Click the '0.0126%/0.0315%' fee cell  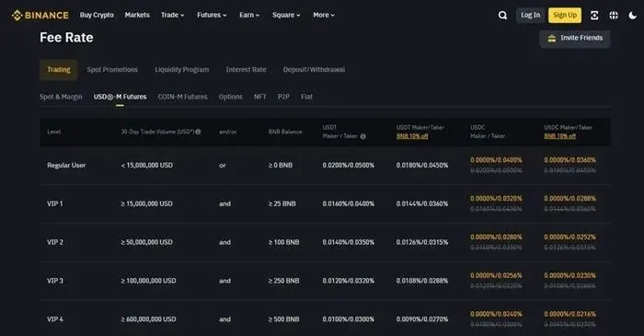[x=422, y=242]
